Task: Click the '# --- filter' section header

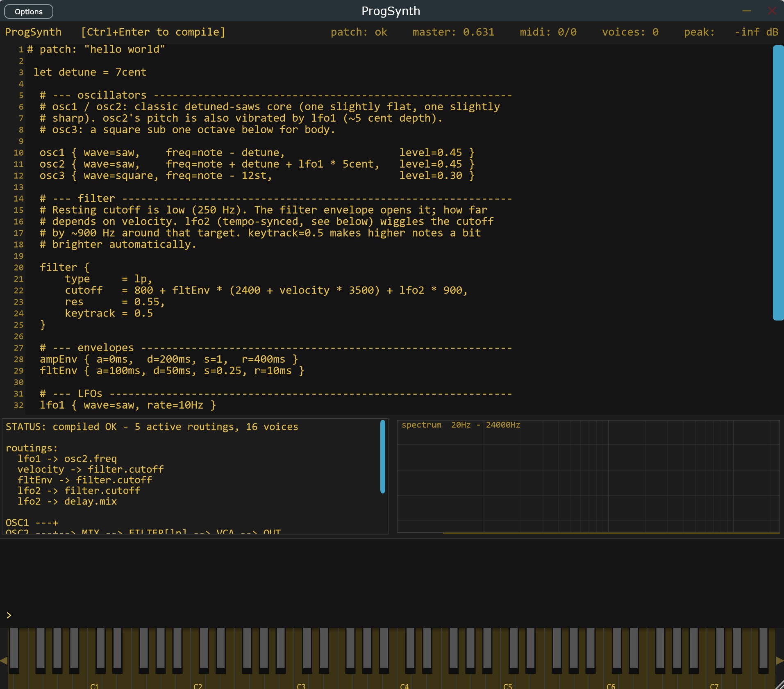Action: tap(276, 198)
